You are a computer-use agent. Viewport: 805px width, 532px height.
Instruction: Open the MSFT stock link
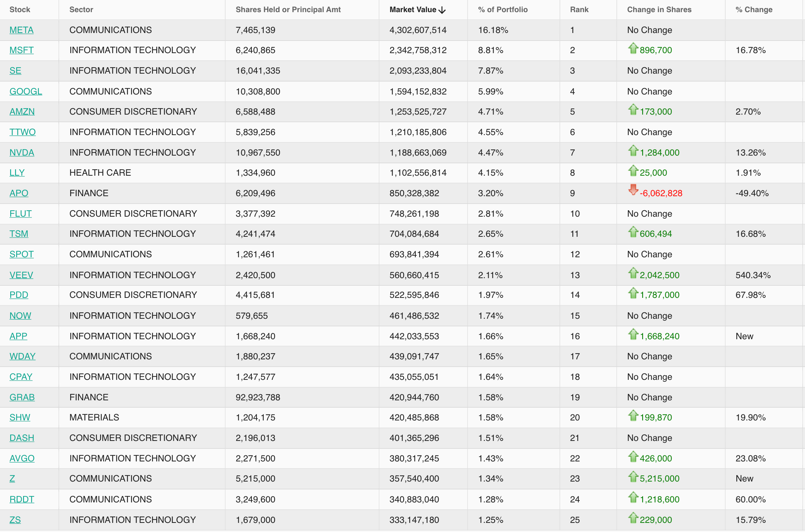22,50
